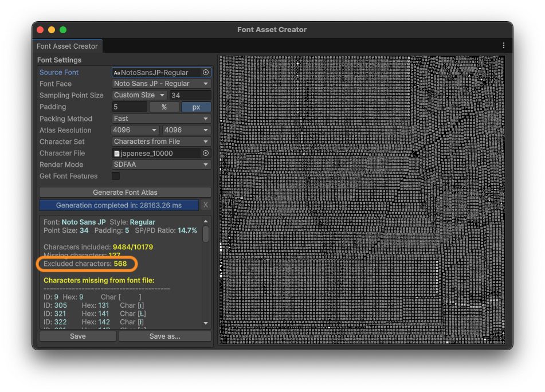This screenshot has height=392, width=545.
Task: Cancel via the X beside the progress bar
Action: (206, 205)
